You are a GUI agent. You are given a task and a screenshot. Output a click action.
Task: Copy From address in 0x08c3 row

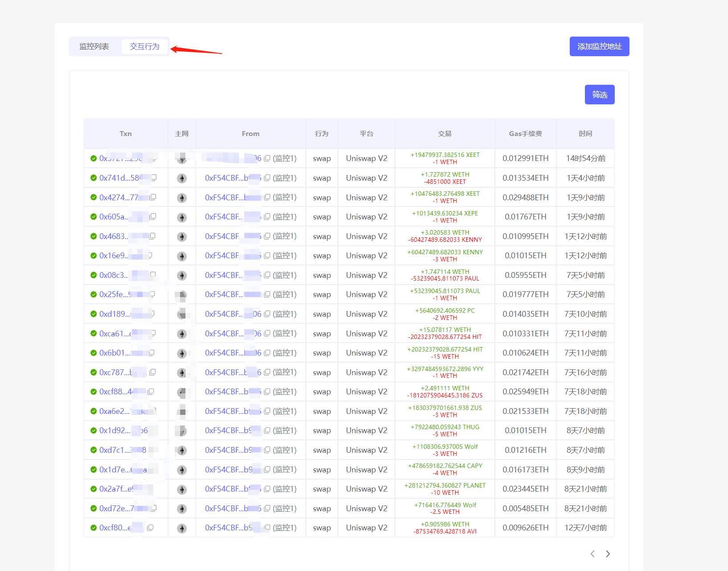(x=267, y=275)
